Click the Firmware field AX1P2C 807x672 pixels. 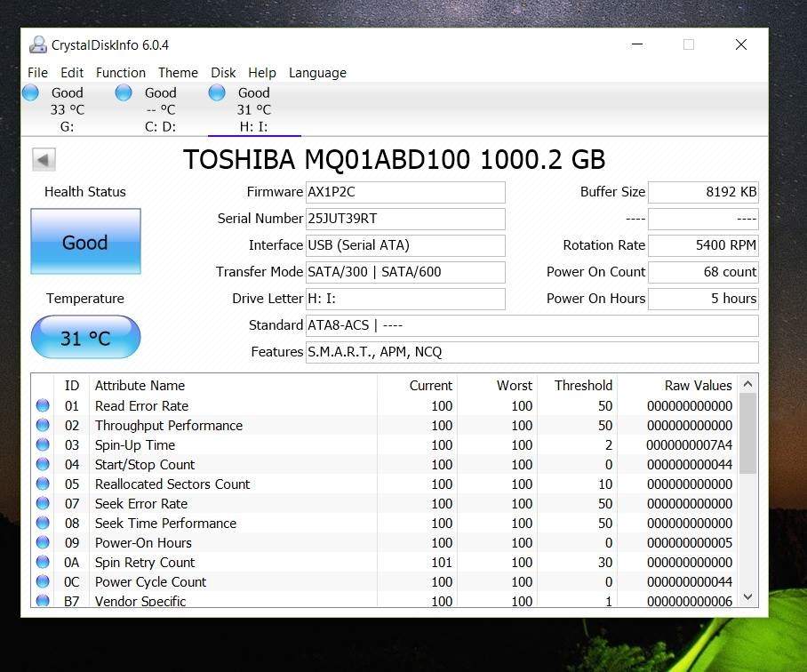[x=405, y=192]
